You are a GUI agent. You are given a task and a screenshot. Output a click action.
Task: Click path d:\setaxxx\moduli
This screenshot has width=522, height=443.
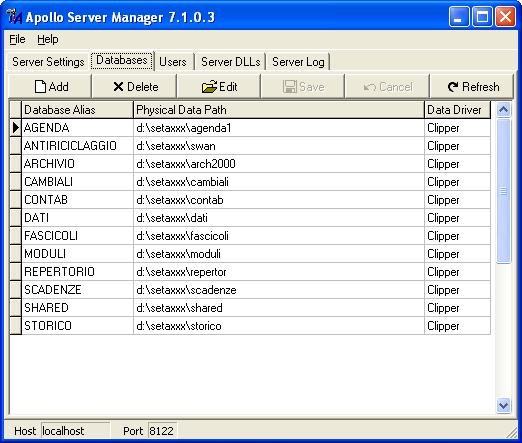(x=279, y=254)
